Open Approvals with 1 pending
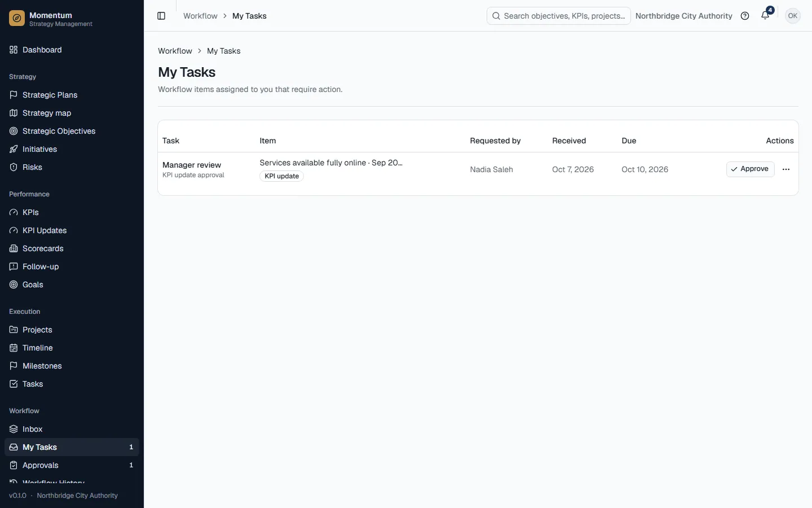Image resolution: width=812 pixels, height=508 pixels. point(72,465)
